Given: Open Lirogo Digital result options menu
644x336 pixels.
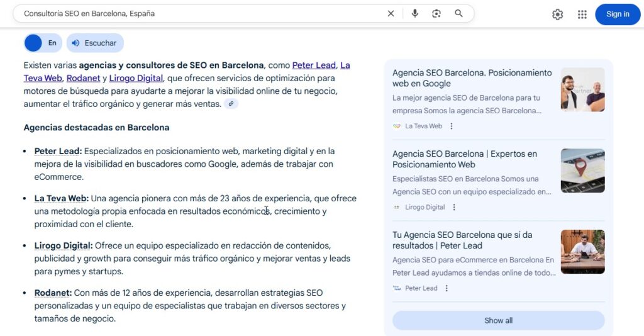Looking at the screenshot, I should (x=454, y=207).
